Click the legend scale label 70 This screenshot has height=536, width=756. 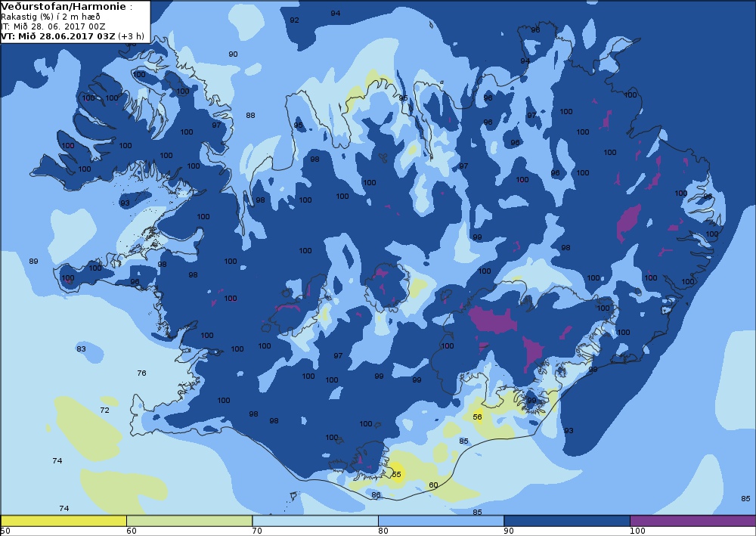click(258, 531)
